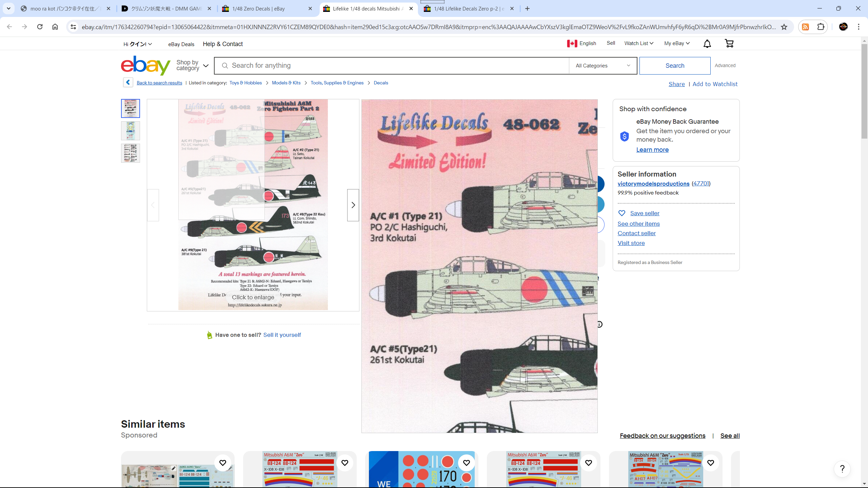Bookmark this page with the star icon

pyautogui.click(x=784, y=27)
